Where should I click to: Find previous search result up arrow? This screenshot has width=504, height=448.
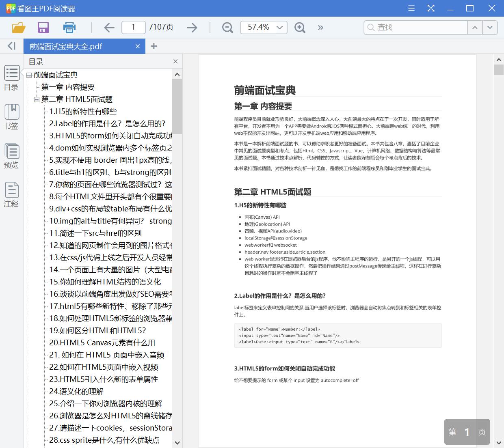[x=474, y=27]
